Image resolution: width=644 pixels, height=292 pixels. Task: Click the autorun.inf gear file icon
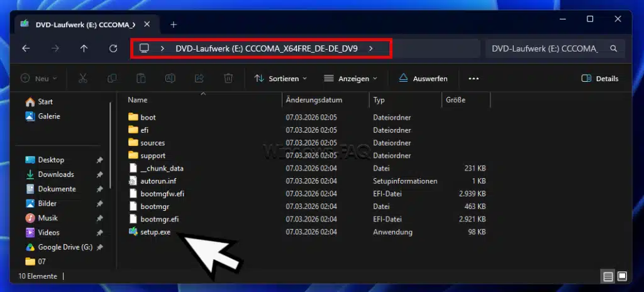tap(133, 181)
